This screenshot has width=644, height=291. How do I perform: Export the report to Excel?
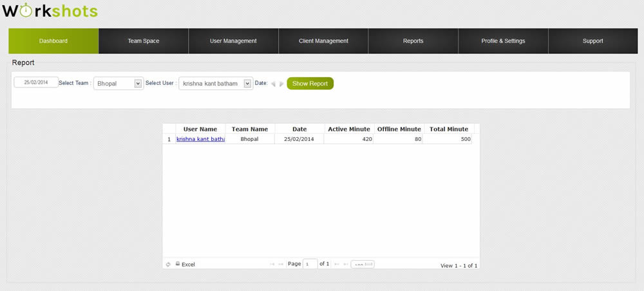(185, 265)
